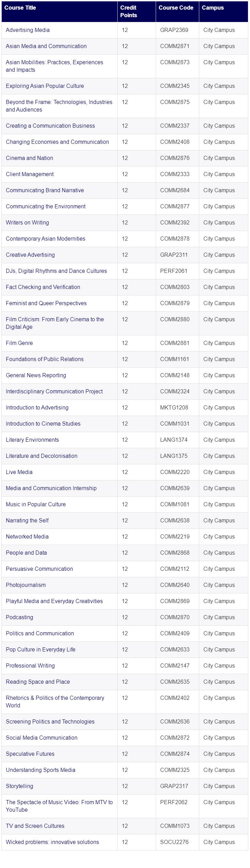
Task: Open the Advertising Media course link
Action: pos(27,30)
